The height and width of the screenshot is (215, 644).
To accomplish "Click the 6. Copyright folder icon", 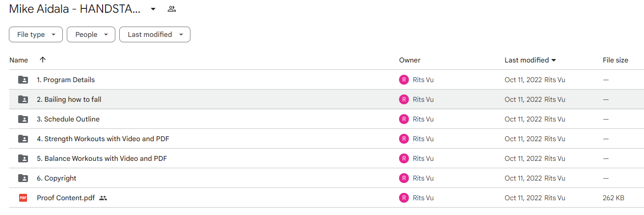I will [x=23, y=178].
